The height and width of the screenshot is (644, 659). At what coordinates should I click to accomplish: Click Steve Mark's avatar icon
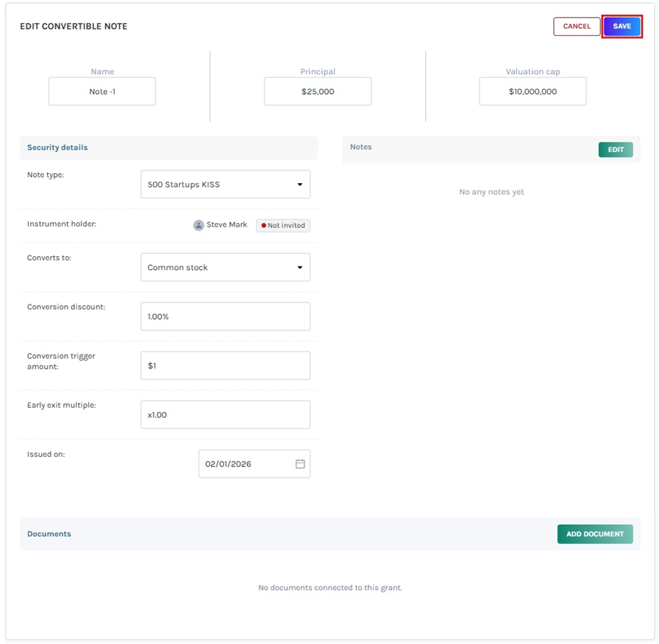pos(198,225)
